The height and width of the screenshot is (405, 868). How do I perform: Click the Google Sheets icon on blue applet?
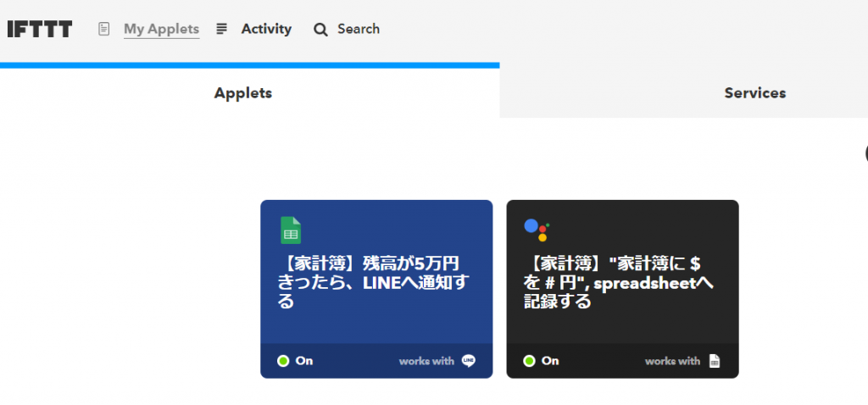(291, 230)
